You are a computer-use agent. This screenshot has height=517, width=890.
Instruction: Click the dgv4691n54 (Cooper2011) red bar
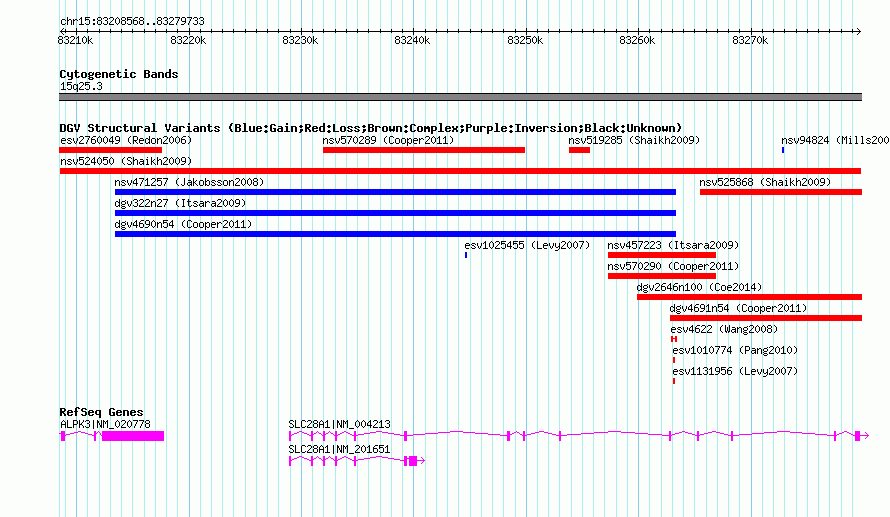(766, 318)
